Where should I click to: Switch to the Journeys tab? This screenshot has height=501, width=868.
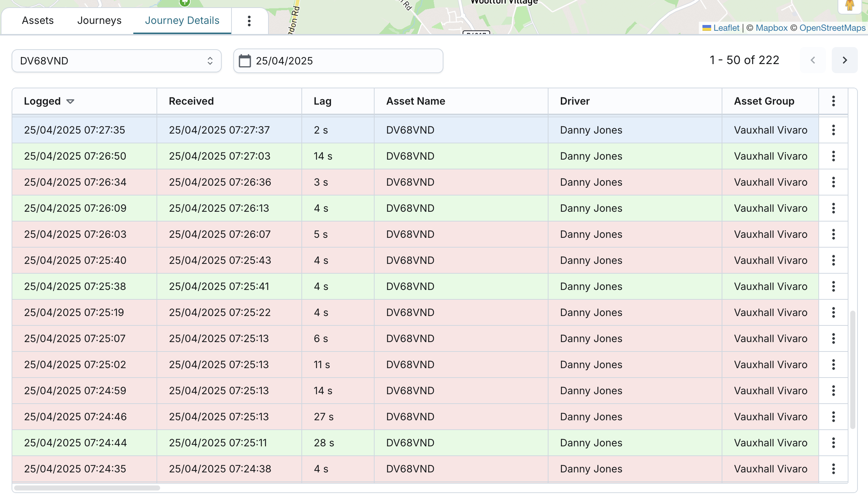coord(99,21)
